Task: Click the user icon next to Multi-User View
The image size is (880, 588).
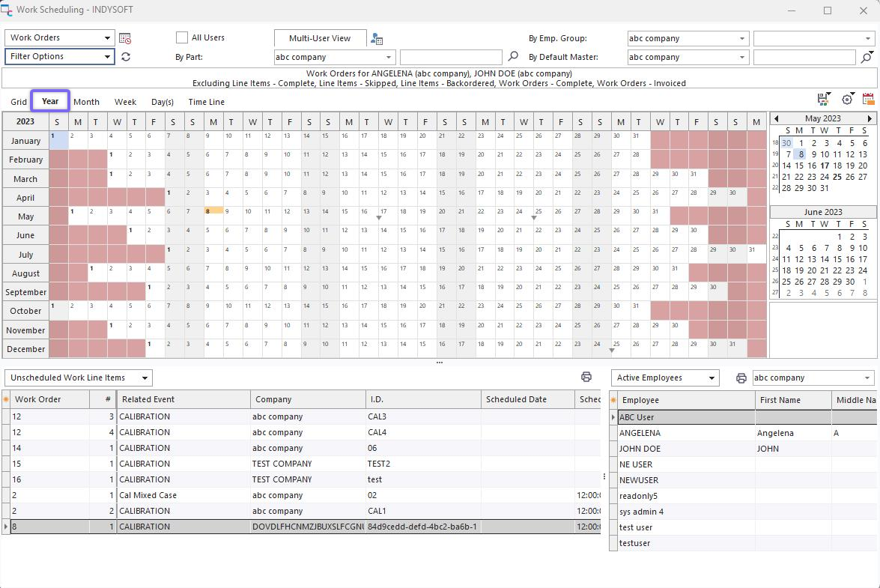Action: pos(377,39)
